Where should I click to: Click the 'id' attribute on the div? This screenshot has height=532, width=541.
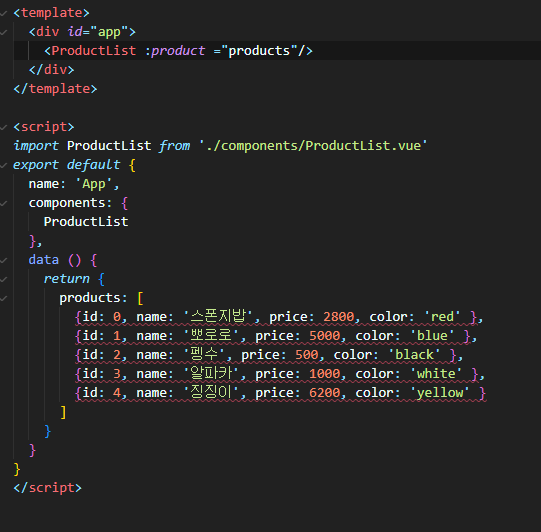[75, 32]
